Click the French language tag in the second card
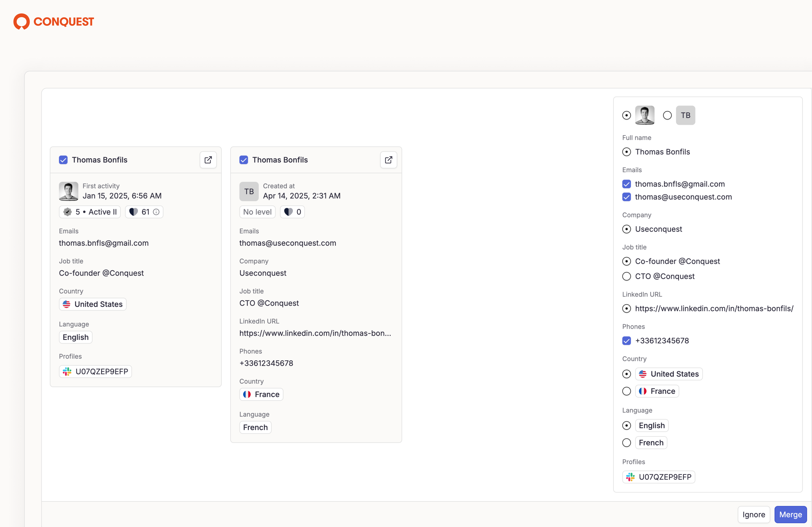Viewport: 812px width, 527px height. pyautogui.click(x=256, y=428)
